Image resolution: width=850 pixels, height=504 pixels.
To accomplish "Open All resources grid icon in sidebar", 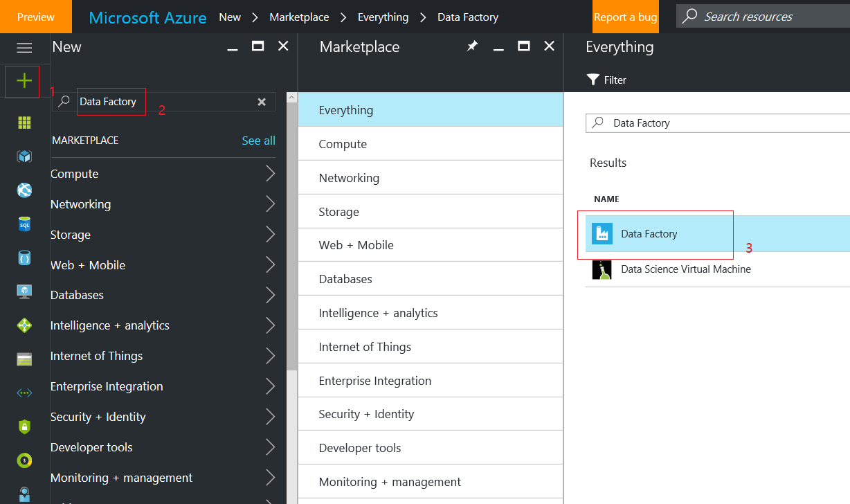I will (24, 123).
